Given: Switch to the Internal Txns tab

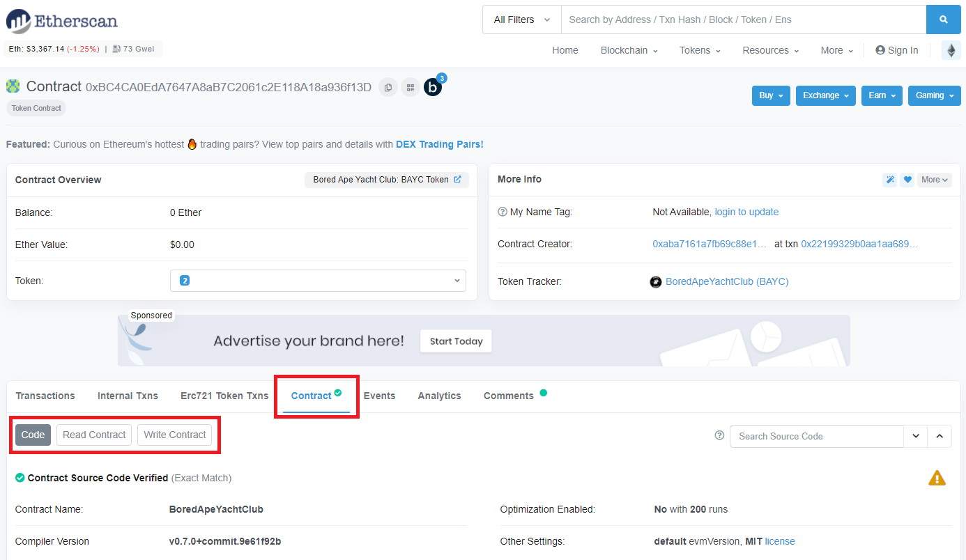Looking at the screenshot, I should click(x=128, y=396).
